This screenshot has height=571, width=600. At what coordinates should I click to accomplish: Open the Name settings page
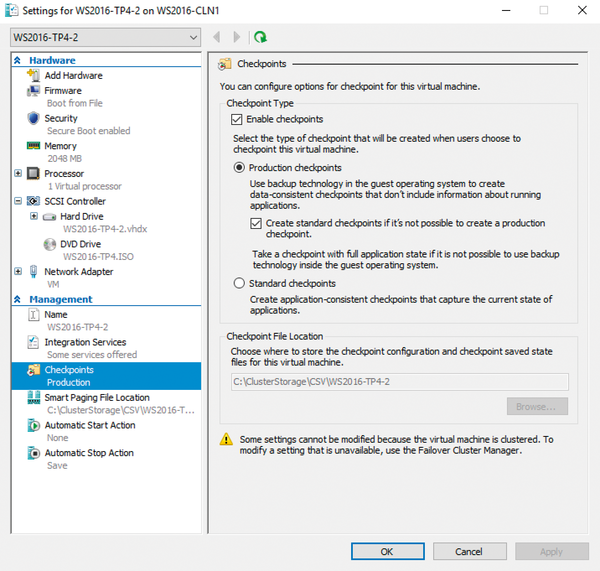56,315
